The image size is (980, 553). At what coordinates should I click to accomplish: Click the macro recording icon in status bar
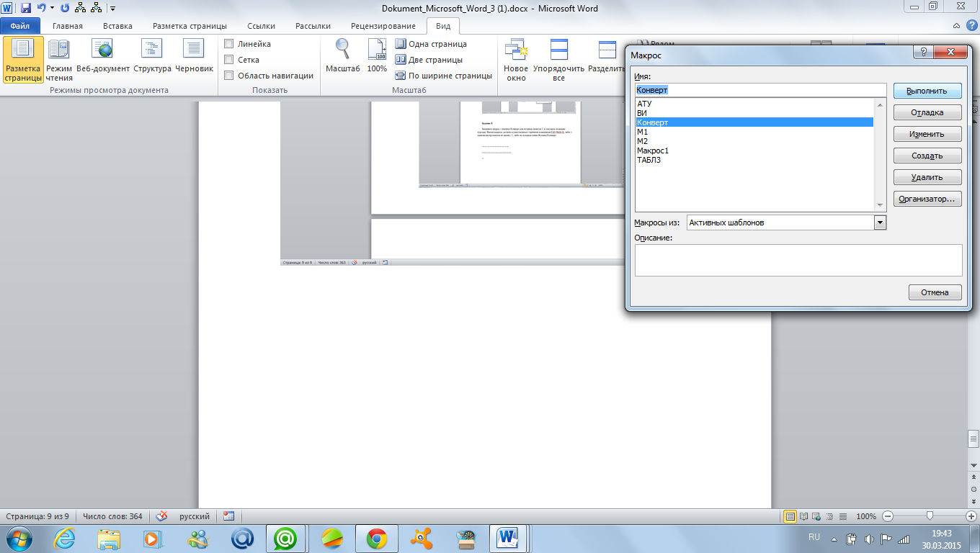(229, 516)
